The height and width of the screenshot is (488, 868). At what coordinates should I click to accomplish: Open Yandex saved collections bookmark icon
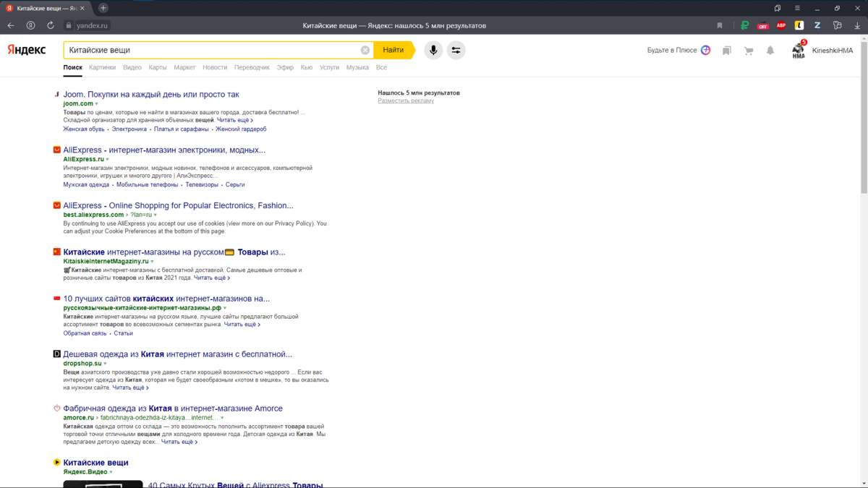727,51
